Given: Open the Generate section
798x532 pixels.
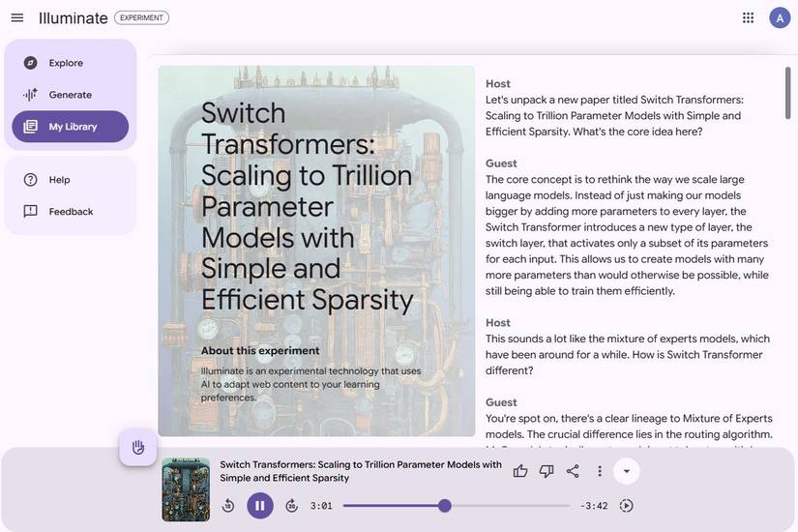Looking at the screenshot, I should coord(70,95).
